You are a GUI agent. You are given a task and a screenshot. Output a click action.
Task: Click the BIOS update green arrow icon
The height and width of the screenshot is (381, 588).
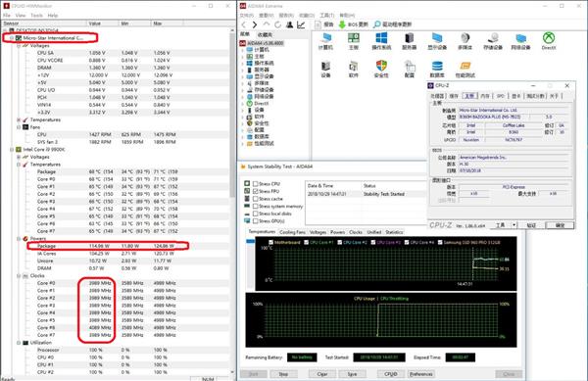pos(342,24)
